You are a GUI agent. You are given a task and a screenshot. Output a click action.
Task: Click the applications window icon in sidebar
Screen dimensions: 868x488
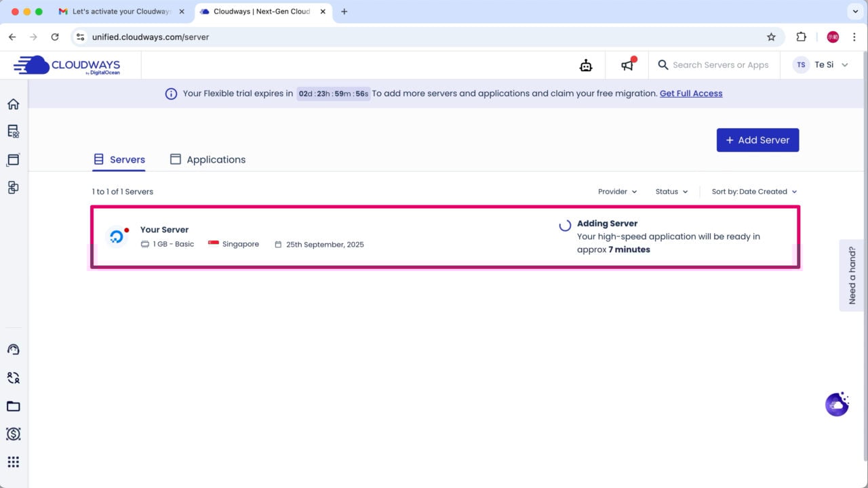(13, 160)
